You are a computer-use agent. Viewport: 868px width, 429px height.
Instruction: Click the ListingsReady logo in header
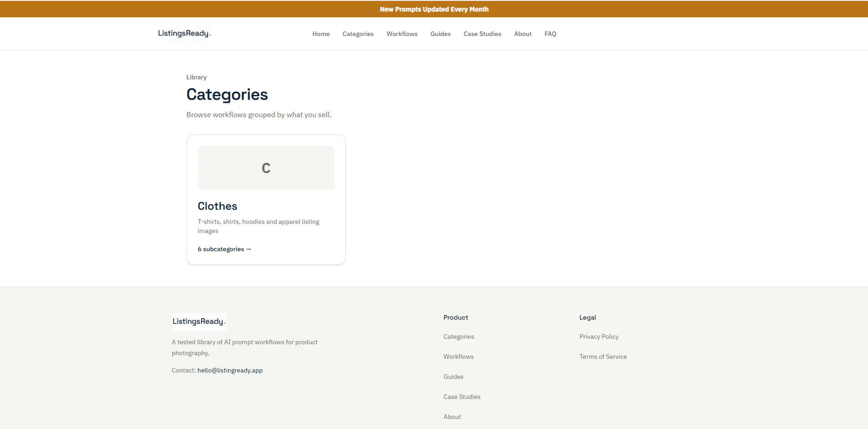184,33
